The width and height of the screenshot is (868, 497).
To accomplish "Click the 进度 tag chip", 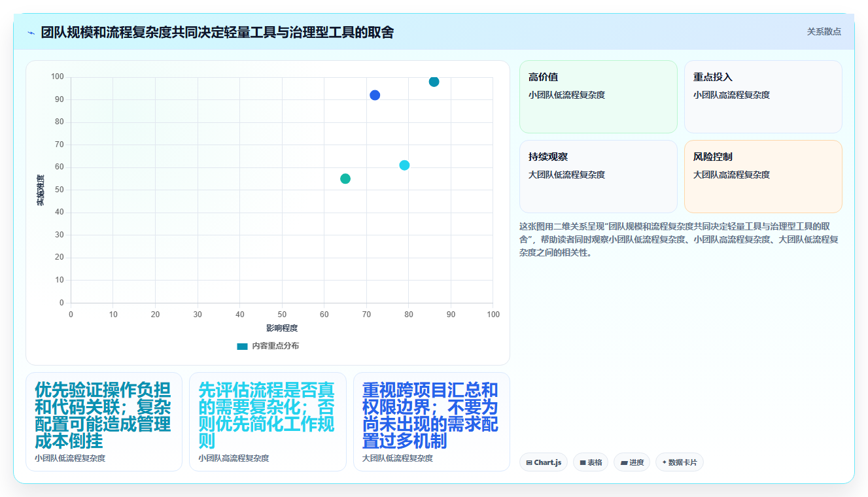I will tap(632, 462).
